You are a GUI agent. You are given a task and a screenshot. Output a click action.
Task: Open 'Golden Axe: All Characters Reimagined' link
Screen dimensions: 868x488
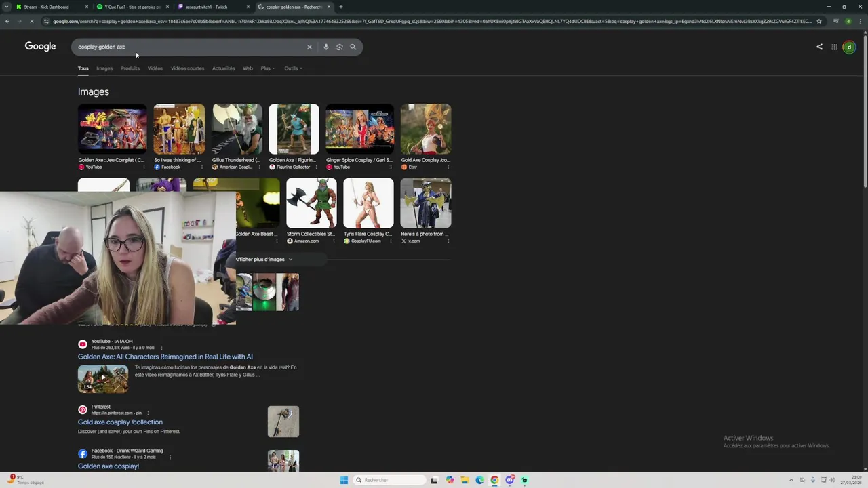point(165,357)
